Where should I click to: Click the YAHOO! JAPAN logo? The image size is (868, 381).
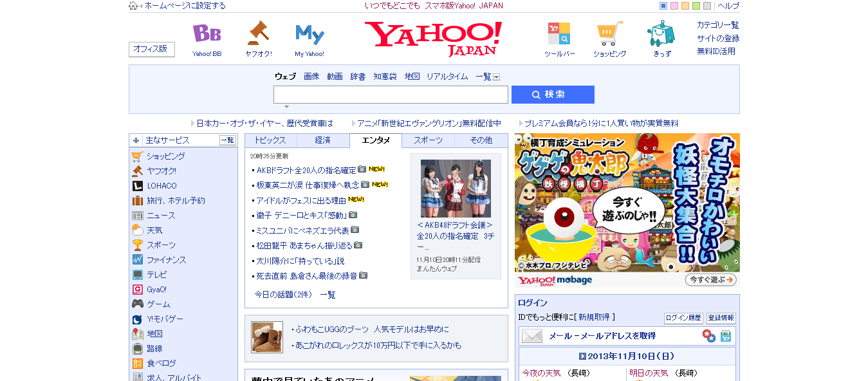(x=433, y=39)
